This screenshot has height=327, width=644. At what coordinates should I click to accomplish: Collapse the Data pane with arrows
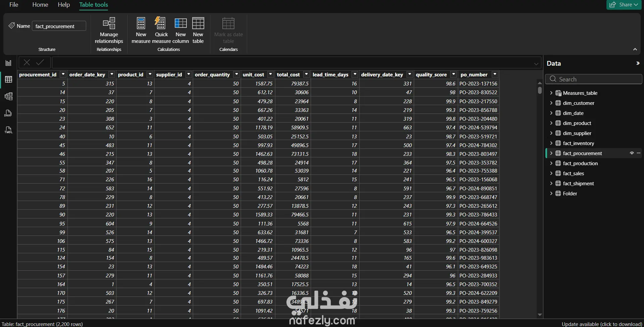coord(638,63)
